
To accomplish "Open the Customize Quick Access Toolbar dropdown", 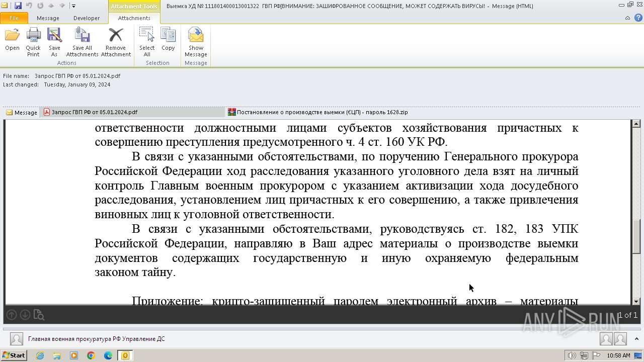I will tap(73, 6).
